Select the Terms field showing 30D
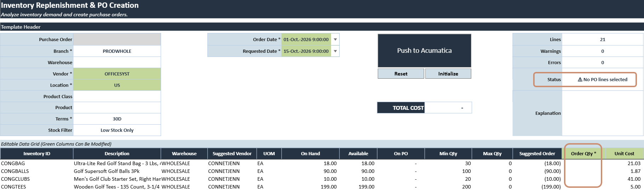 [117, 119]
